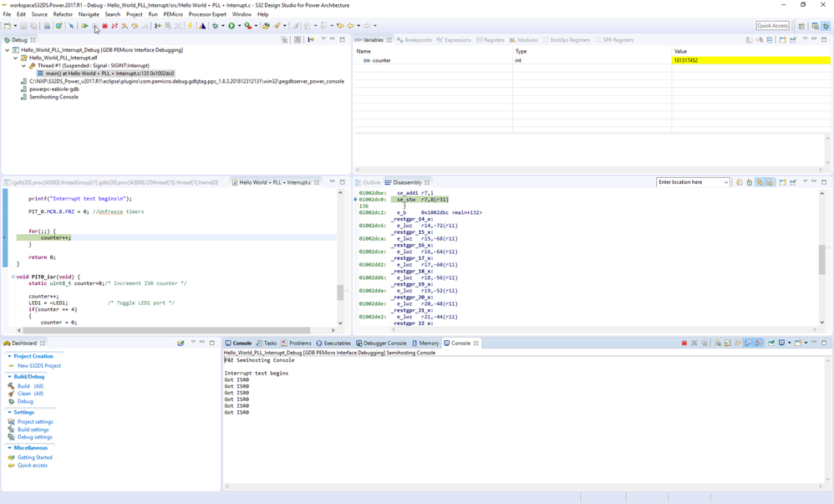Switch to the EmbSys Registers tab

(566, 40)
